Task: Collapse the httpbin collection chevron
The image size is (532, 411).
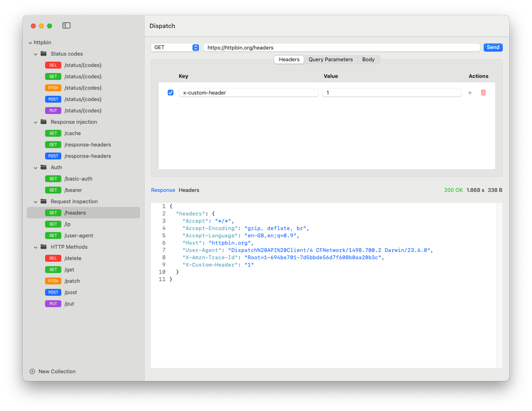Action: click(30, 43)
